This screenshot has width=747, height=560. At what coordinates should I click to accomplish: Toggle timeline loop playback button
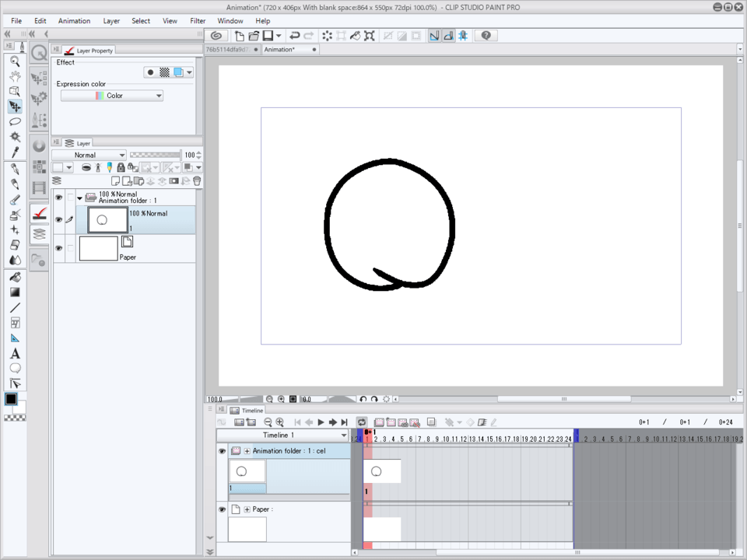[x=362, y=422]
